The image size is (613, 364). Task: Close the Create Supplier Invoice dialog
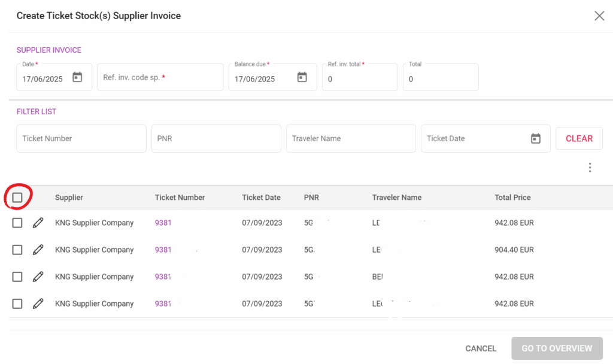599,16
